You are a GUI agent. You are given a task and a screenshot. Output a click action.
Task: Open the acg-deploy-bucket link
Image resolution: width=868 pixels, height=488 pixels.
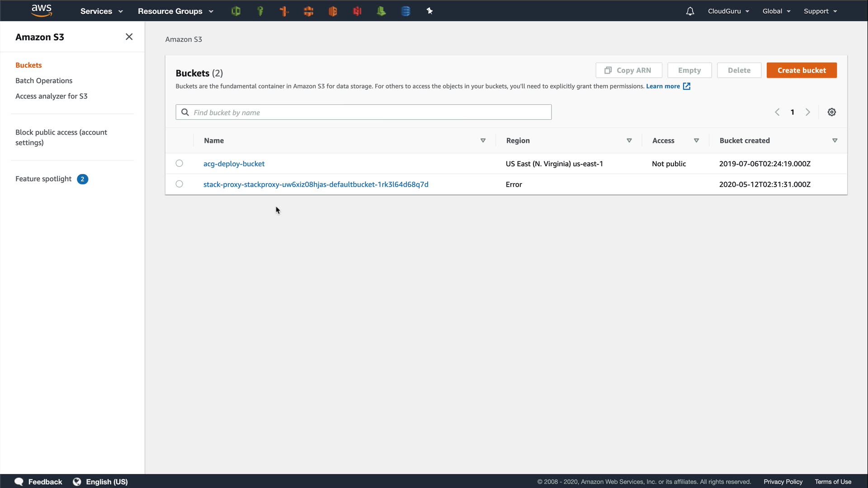(x=234, y=164)
